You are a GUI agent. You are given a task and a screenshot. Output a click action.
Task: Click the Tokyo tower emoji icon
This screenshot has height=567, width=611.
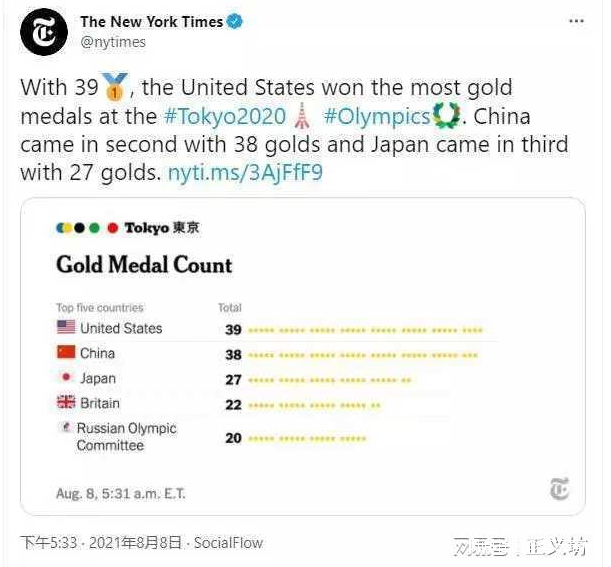click(x=302, y=116)
